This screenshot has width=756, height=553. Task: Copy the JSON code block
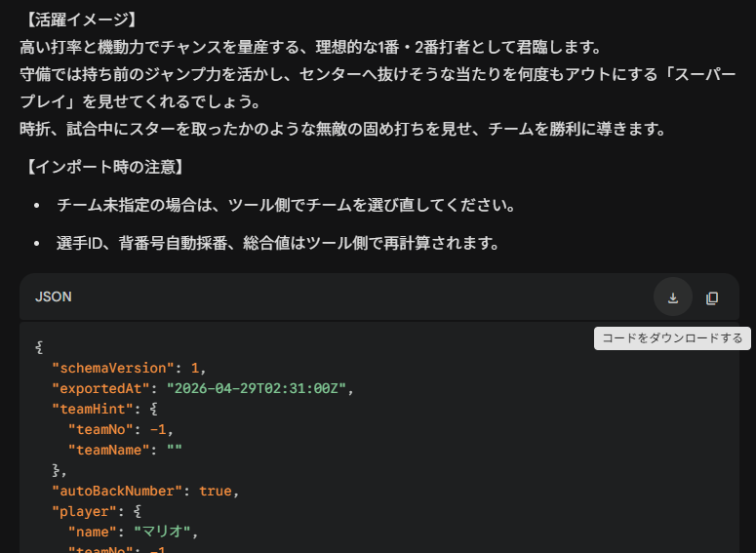712,297
